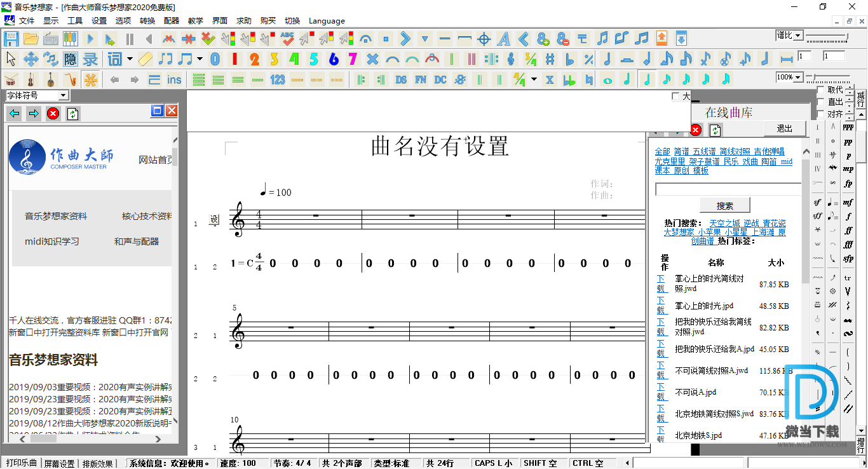Image resolution: width=868 pixels, height=469 pixels.
Task: Select the yellow eraser tool
Action: 146,59
